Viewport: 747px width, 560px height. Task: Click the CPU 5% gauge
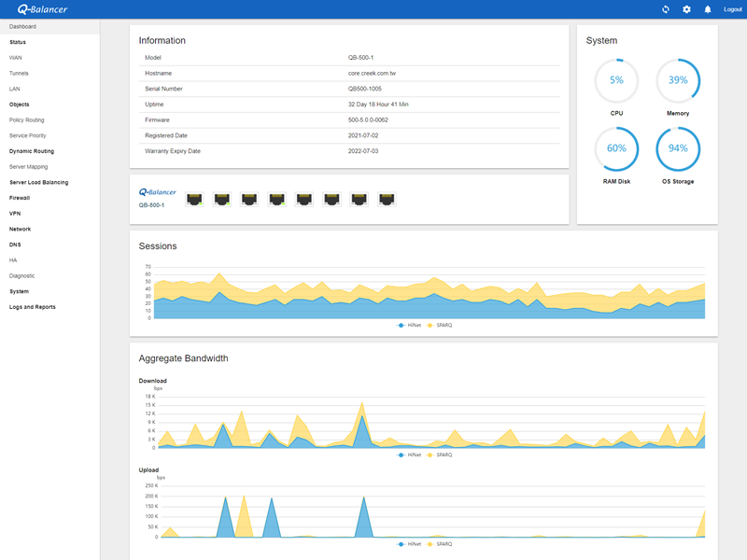(616, 80)
